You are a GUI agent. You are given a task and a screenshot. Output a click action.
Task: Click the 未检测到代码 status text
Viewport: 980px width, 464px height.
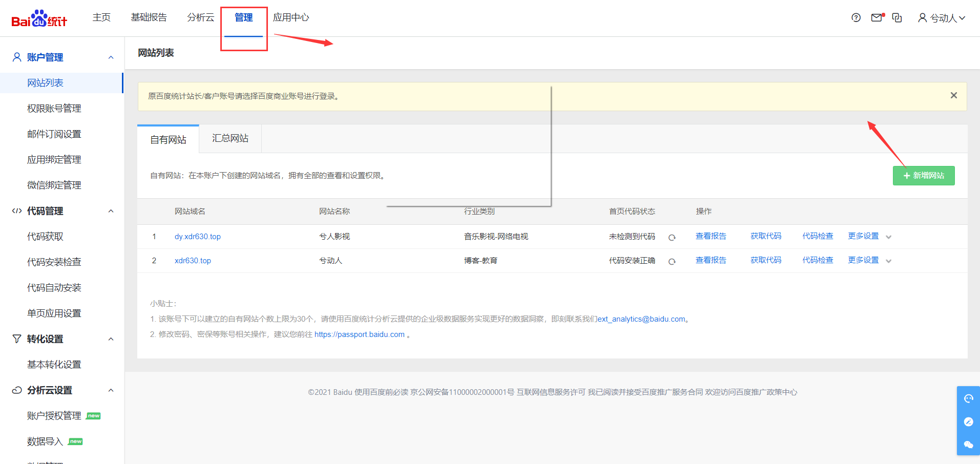click(x=632, y=237)
